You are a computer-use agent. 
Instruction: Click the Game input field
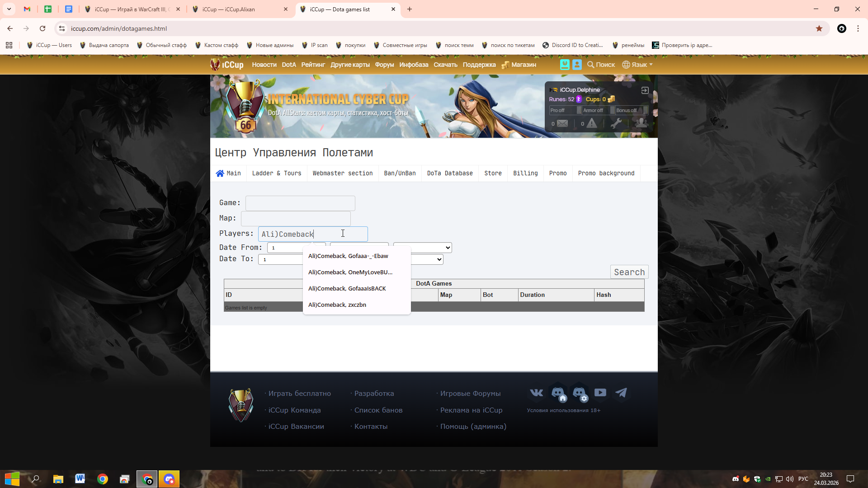tap(300, 203)
